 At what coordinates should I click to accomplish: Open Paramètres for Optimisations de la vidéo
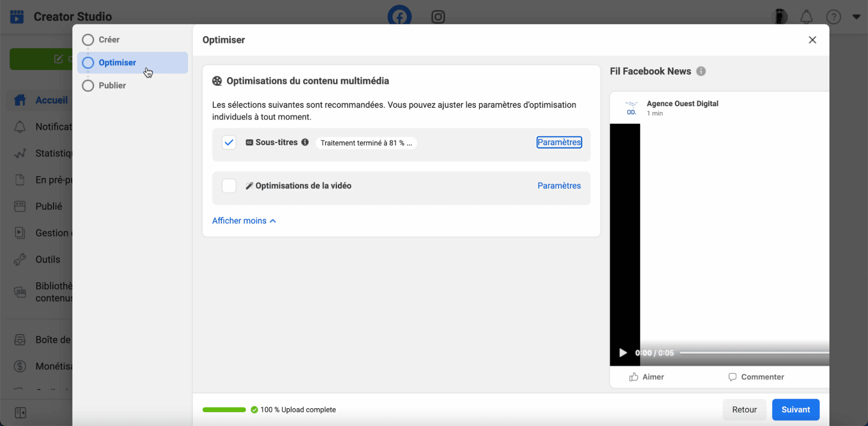[559, 186]
